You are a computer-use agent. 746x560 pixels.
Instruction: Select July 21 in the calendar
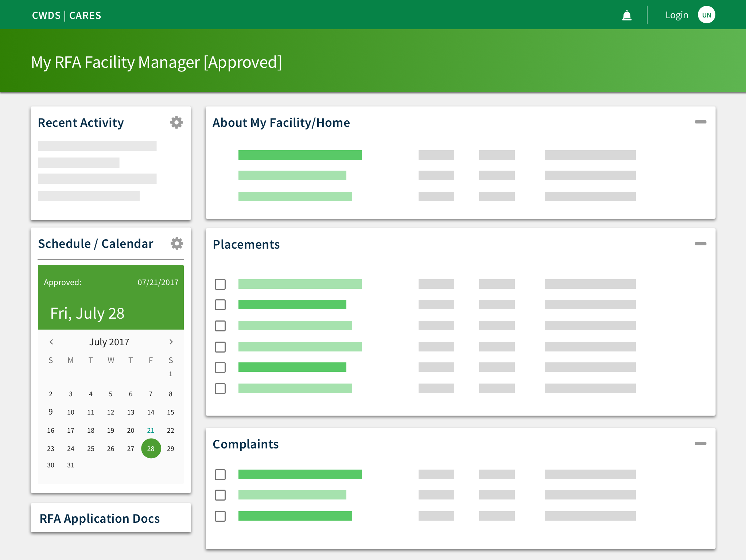click(151, 431)
